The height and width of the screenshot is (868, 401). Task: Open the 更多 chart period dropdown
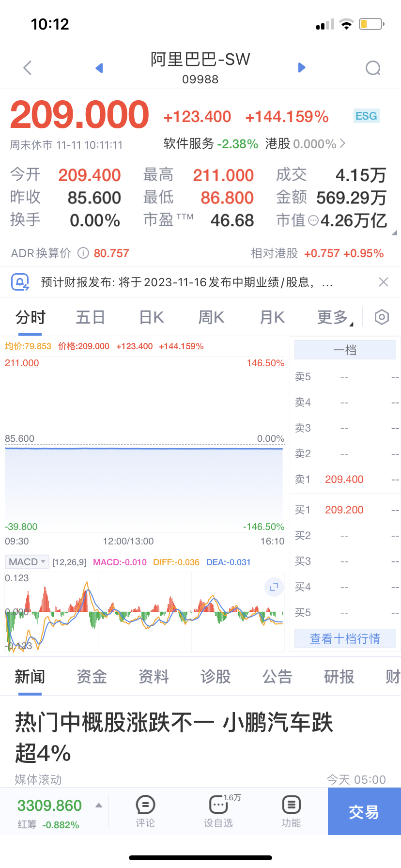(335, 318)
